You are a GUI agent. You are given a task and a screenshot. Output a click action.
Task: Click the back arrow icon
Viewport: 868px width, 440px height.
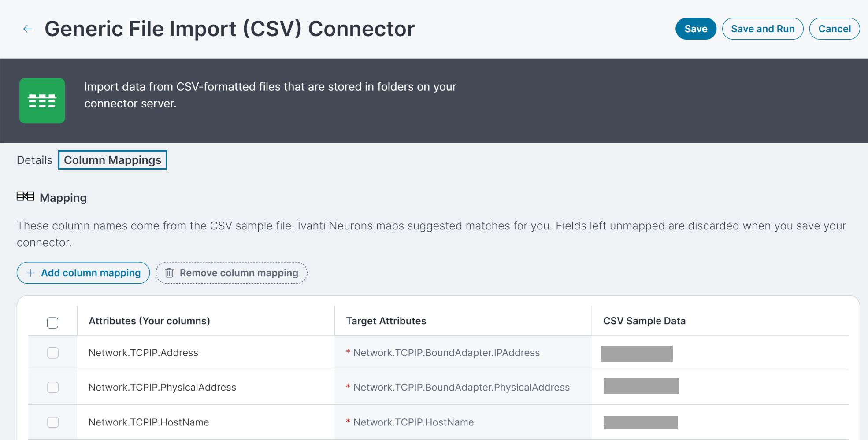28,29
